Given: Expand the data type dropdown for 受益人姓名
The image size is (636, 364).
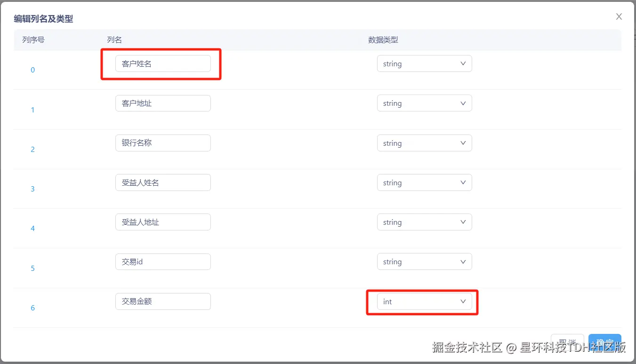Looking at the screenshot, I should pos(424,182).
